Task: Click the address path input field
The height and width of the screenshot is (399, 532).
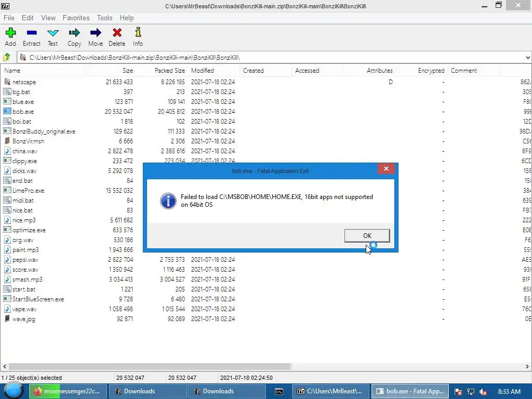Action: [x=274, y=57]
